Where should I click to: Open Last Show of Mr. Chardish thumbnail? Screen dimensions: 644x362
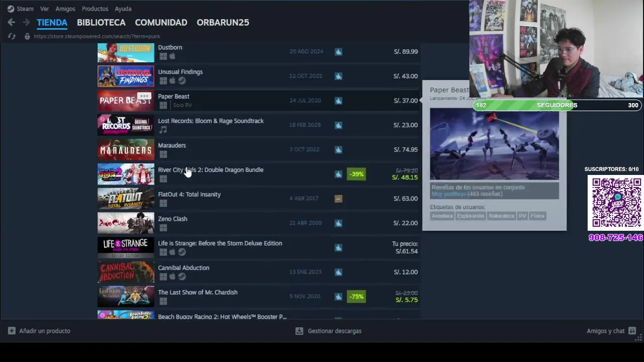click(126, 296)
